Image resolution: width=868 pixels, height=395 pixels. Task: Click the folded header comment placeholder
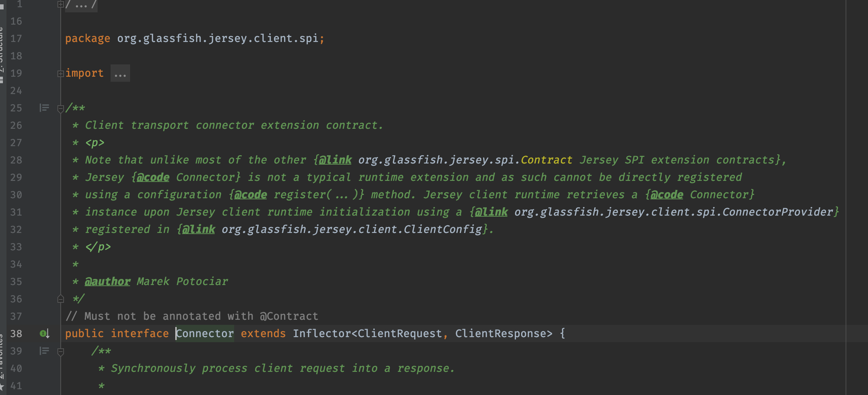point(81,5)
